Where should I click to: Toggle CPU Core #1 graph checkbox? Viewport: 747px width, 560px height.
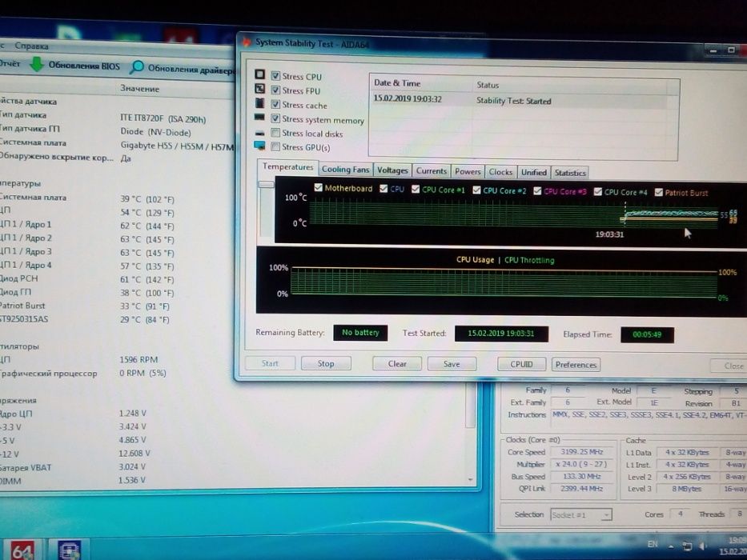[x=416, y=189]
